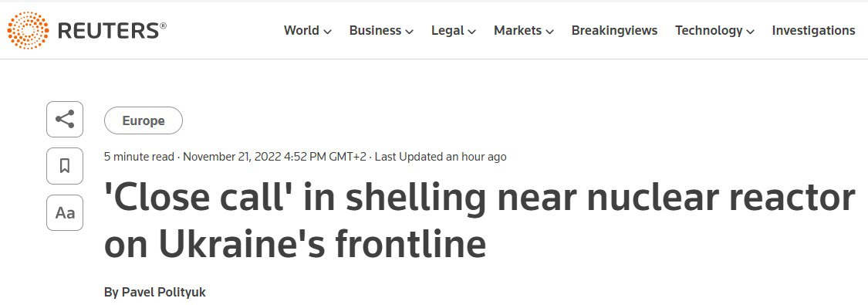Open the Aa text size button
The width and height of the screenshot is (868, 305).
[65, 212]
